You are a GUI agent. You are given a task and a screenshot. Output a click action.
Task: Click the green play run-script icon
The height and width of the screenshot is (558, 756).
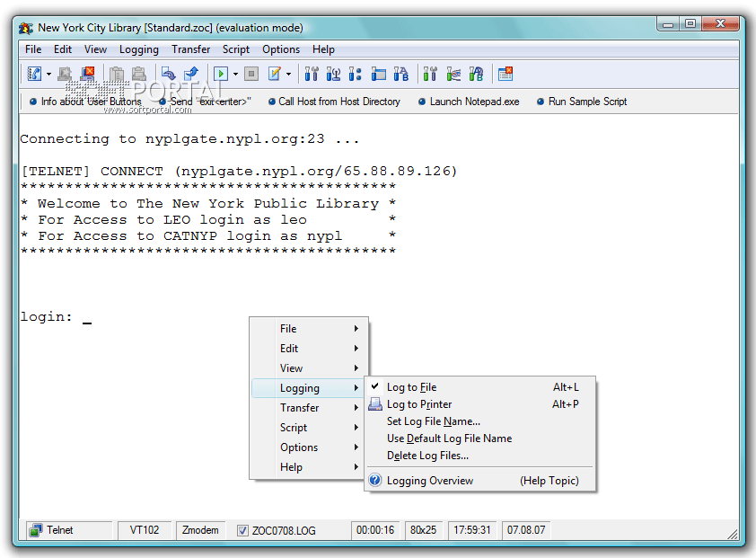click(x=221, y=74)
